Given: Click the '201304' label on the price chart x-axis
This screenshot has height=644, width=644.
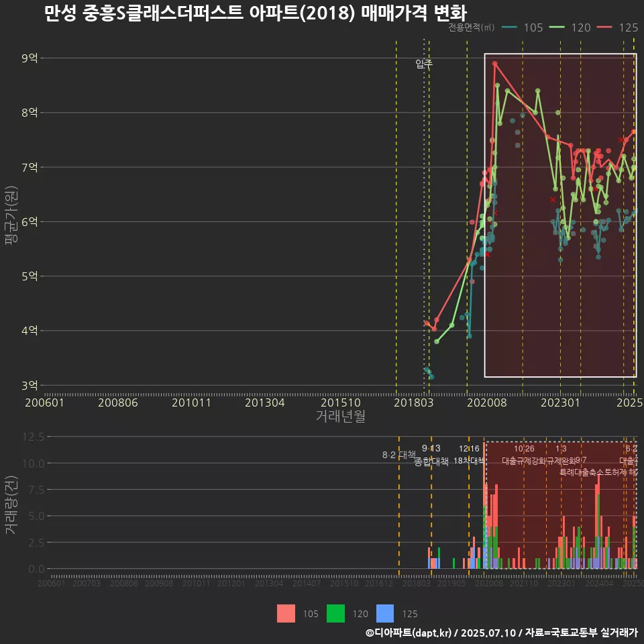Looking at the screenshot, I should (265, 402).
